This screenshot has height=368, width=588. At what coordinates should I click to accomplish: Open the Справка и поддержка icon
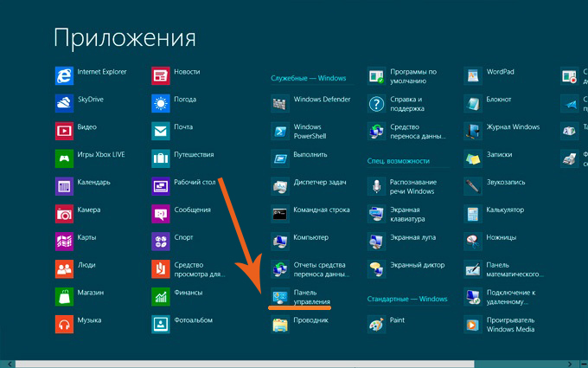[376, 103]
